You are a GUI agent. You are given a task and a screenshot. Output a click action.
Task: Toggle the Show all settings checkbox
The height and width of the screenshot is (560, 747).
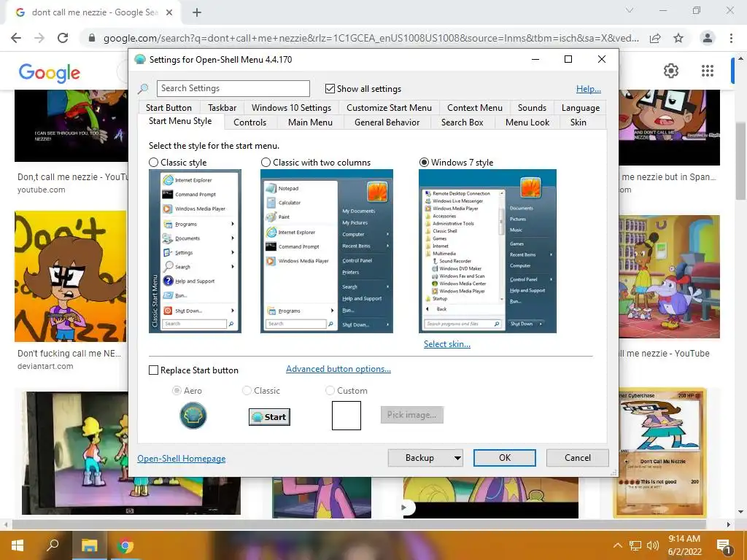330,88
